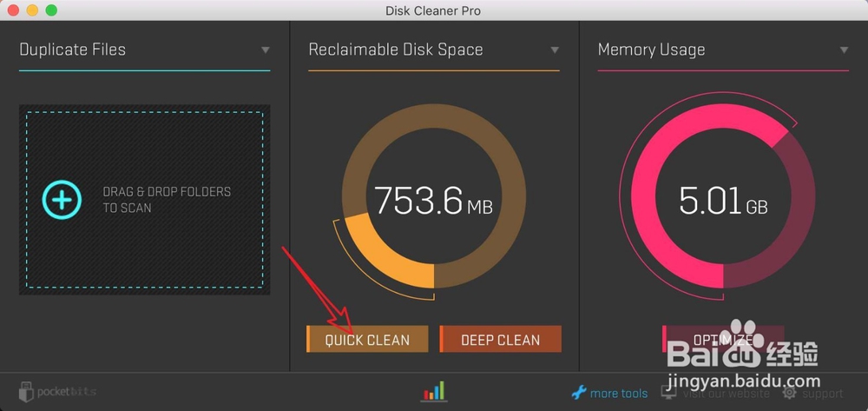
Task: Expand the Duplicate Files dropdown arrow
Action: coord(266,50)
